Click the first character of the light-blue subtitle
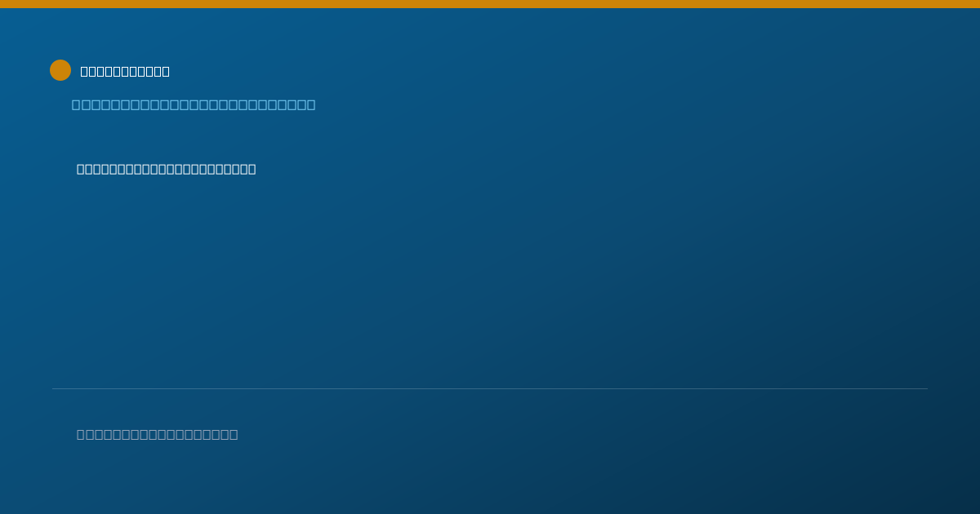Screen dimensions: 980x514 click(77, 104)
